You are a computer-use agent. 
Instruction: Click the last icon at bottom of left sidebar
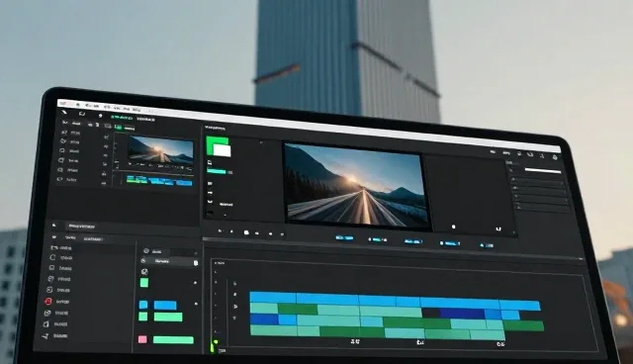click(45, 335)
